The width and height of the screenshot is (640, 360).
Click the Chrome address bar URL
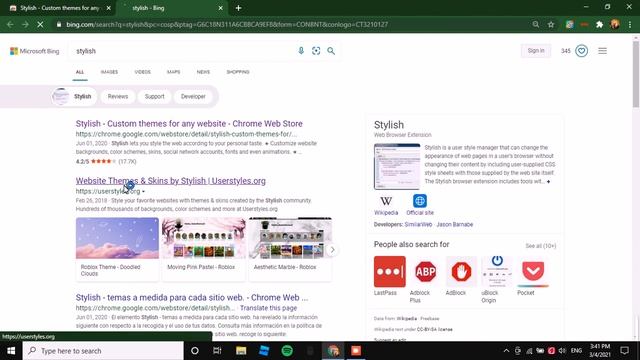click(x=227, y=24)
